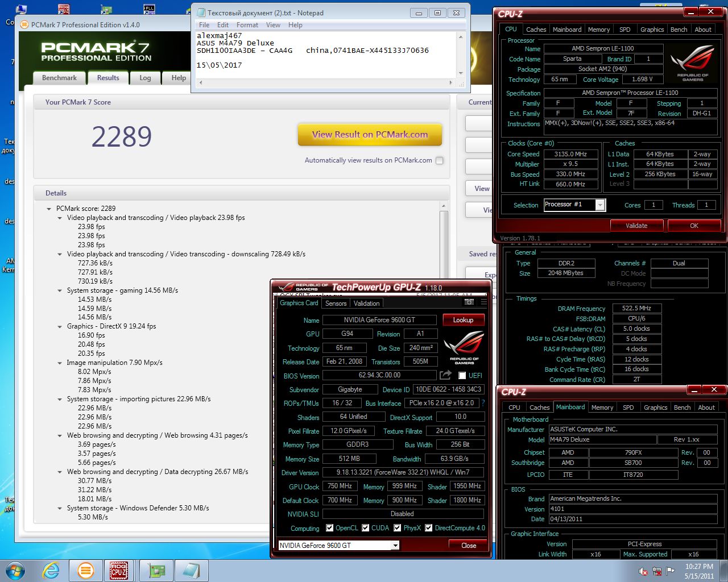Screen dimensions: 728x582
Task: Open the Windows Start orb
Action: tap(15, 570)
